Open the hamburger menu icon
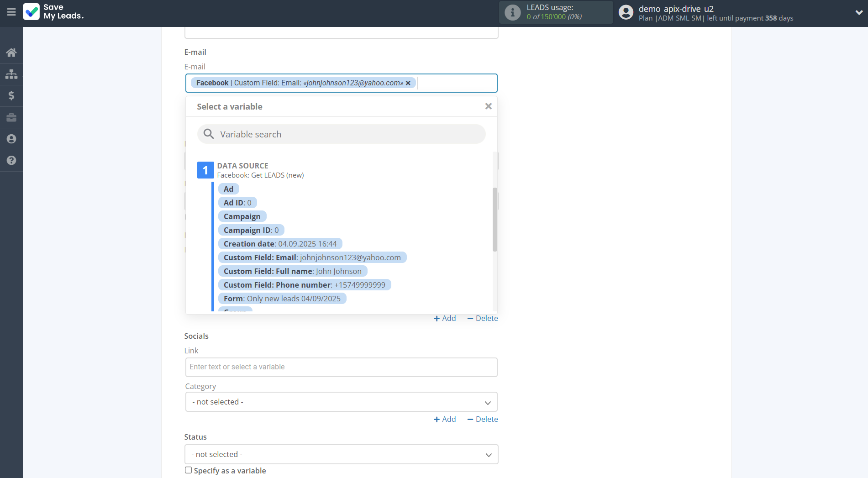The image size is (868, 478). (x=11, y=12)
